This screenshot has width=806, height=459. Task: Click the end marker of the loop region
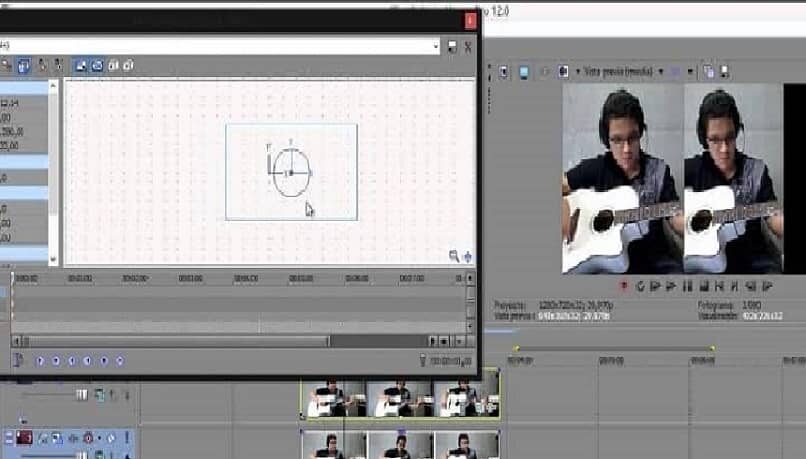(712, 349)
